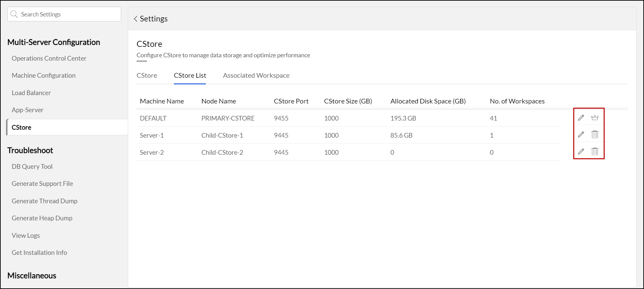
Task: Click Generate Support File
Action: click(42, 184)
